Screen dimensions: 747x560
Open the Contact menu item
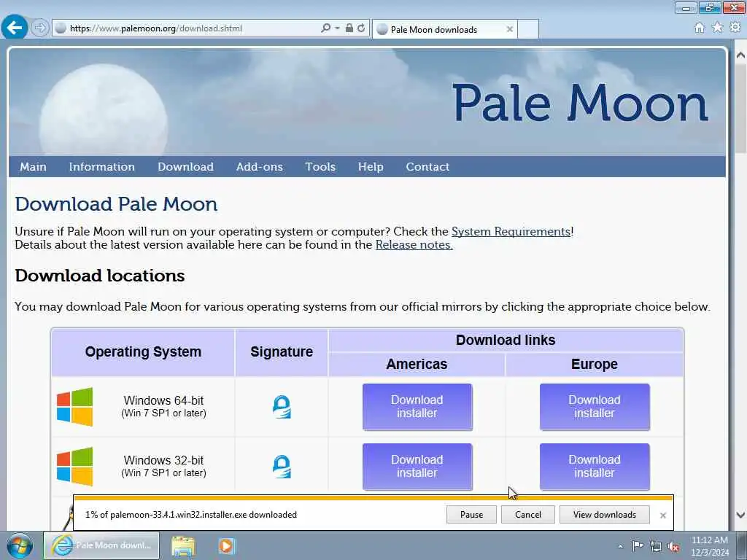tap(427, 167)
